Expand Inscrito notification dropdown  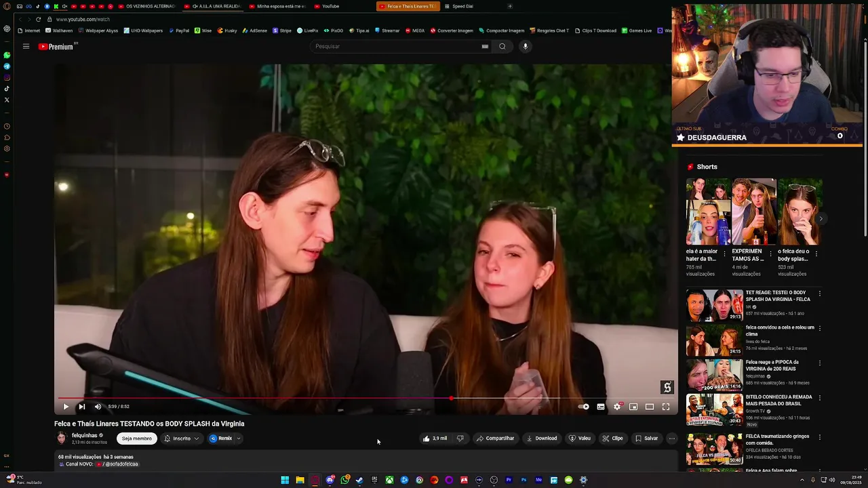(x=182, y=439)
